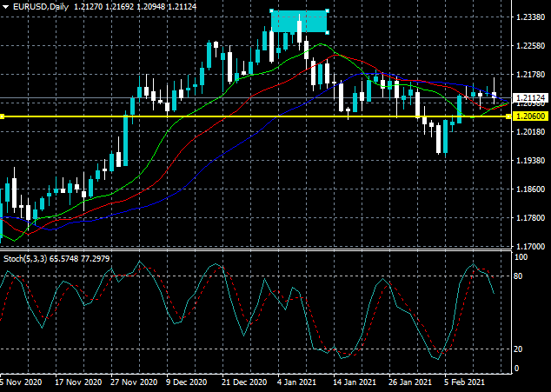Click the cyan rectangle's top-right corner handle
Viewport: 551px width, 392px height.
click(327, 11)
